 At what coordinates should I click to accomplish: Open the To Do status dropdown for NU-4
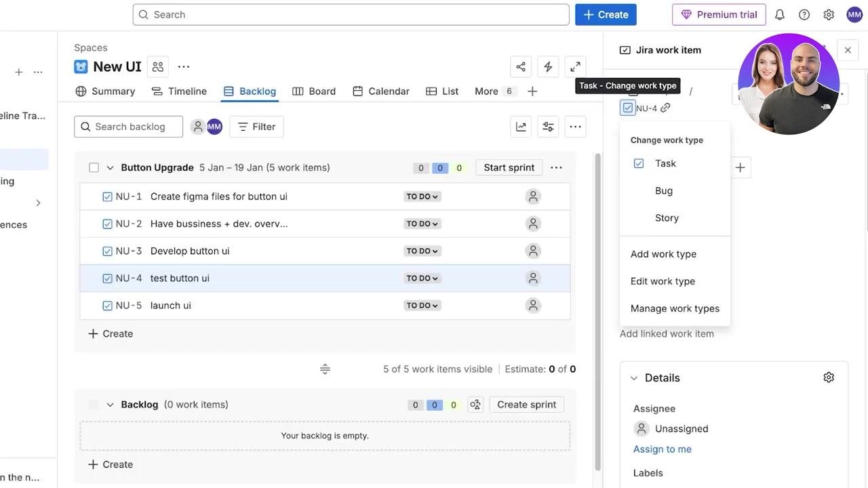[x=422, y=278]
